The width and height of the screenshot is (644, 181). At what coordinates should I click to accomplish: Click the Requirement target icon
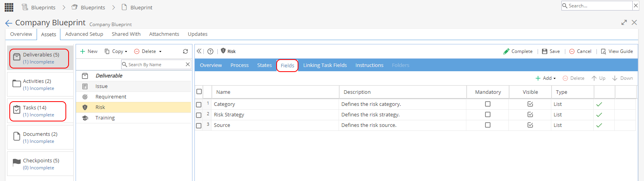(85, 97)
